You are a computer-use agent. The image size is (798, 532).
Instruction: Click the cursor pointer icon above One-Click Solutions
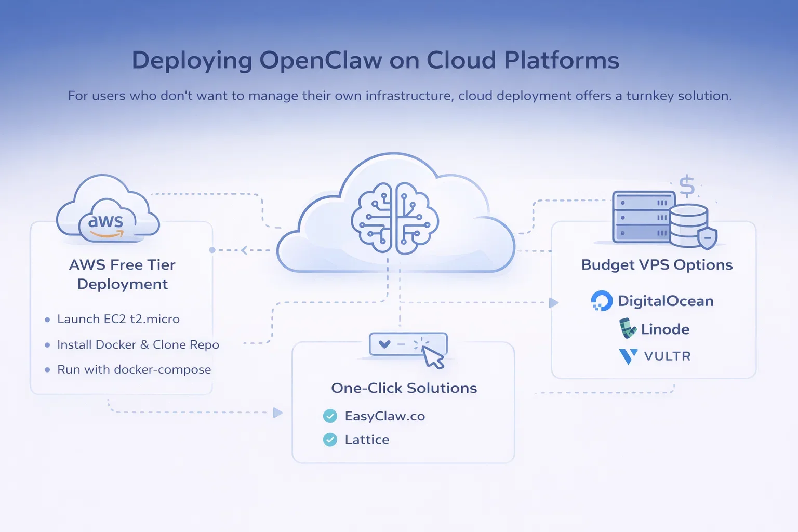click(434, 357)
